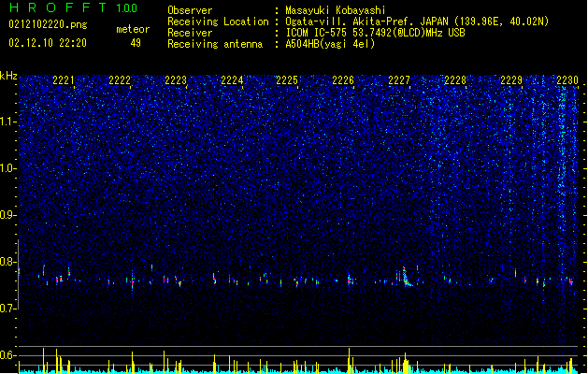Click the 2226 time marker
This screenshot has height=374, width=588.
click(343, 80)
